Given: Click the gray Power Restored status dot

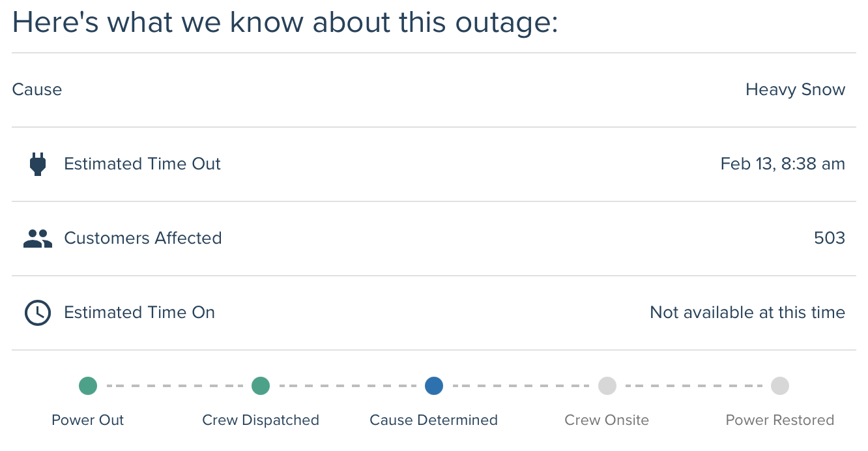Looking at the screenshot, I should 780,386.
